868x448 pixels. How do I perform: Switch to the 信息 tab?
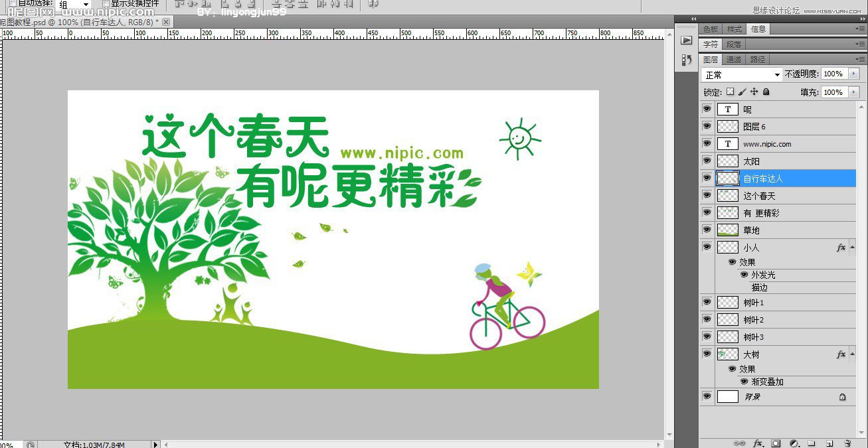758,29
